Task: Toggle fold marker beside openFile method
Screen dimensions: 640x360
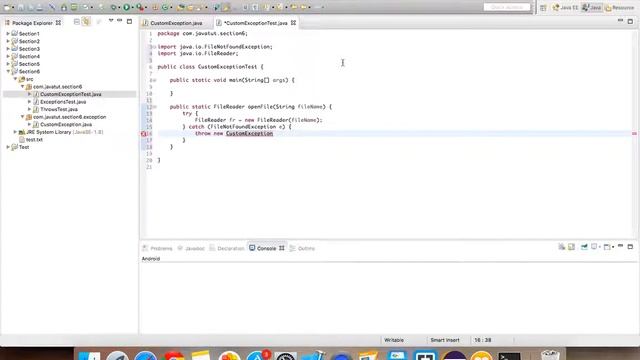Action: click(x=155, y=107)
